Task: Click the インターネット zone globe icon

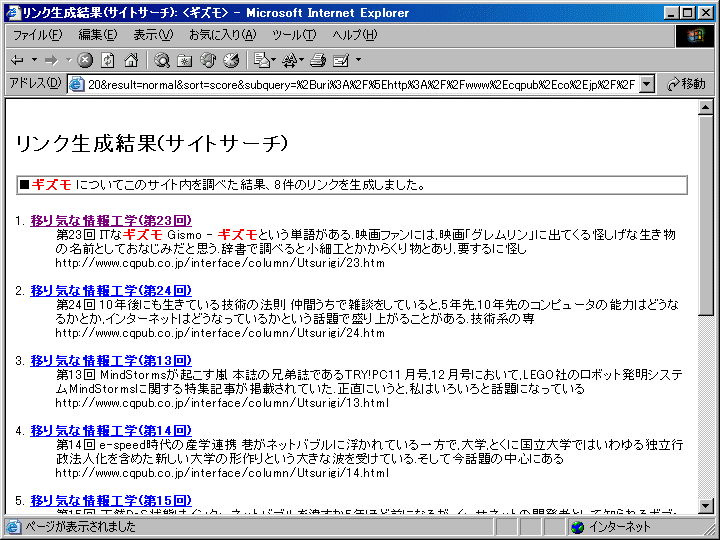Action: [578, 527]
